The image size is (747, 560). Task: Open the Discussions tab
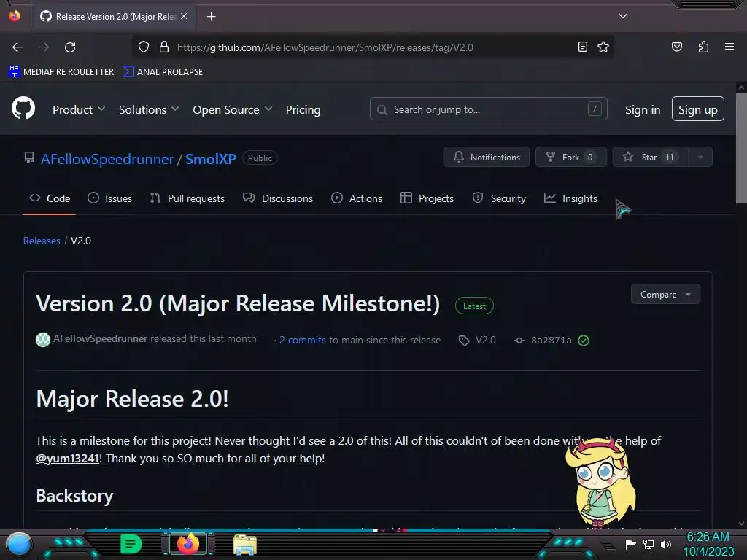[x=278, y=198]
